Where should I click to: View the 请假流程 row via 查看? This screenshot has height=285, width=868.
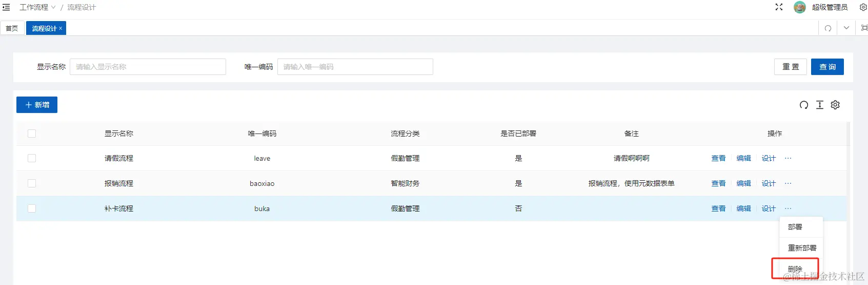718,158
